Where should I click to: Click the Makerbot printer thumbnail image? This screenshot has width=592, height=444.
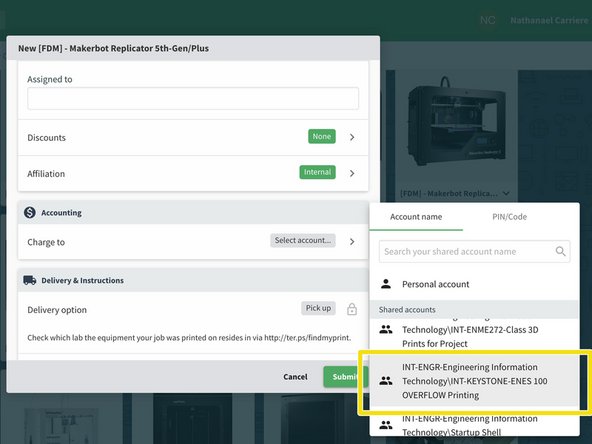tap(456, 122)
